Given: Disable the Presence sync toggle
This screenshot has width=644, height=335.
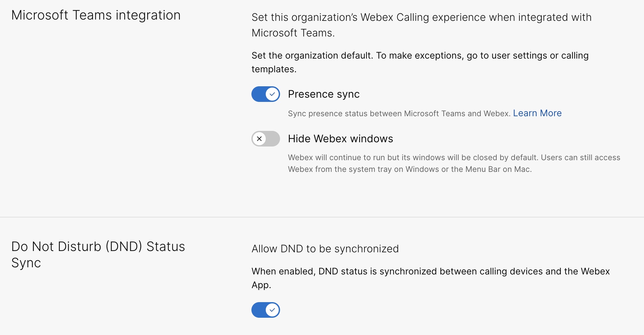Looking at the screenshot, I should [265, 94].
